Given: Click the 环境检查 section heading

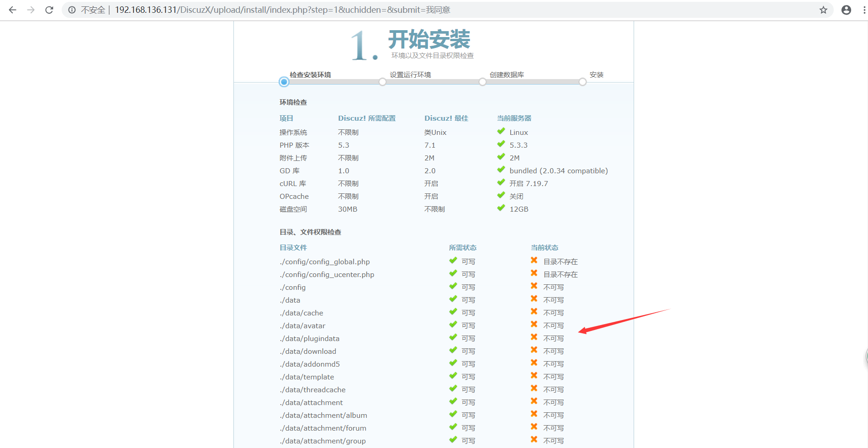Looking at the screenshot, I should [293, 102].
